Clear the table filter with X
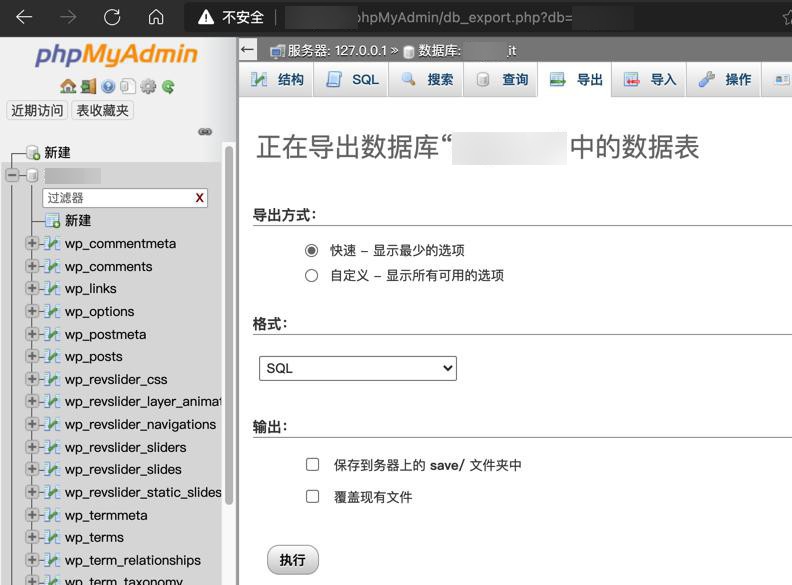 tap(200, 198)
